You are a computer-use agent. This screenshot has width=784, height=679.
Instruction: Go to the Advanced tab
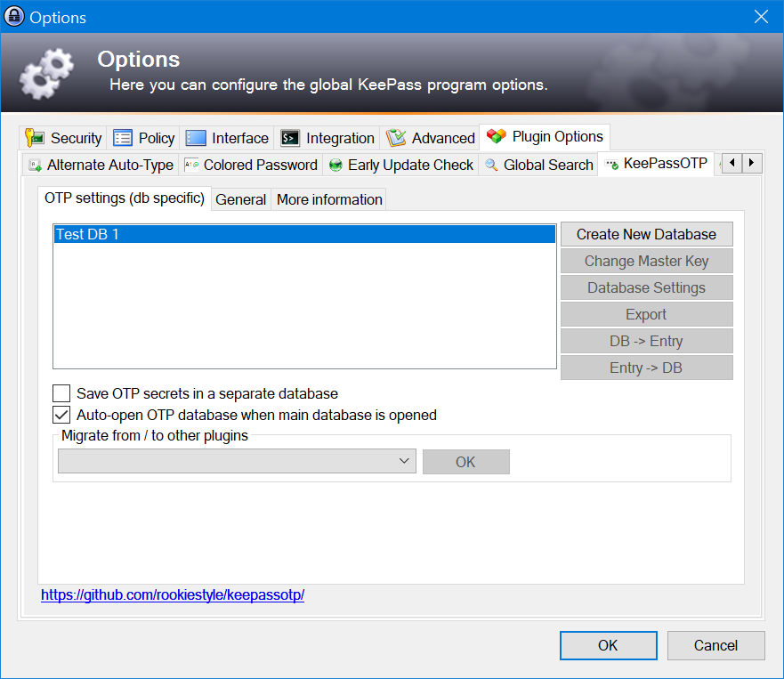(x=430, y=138)
